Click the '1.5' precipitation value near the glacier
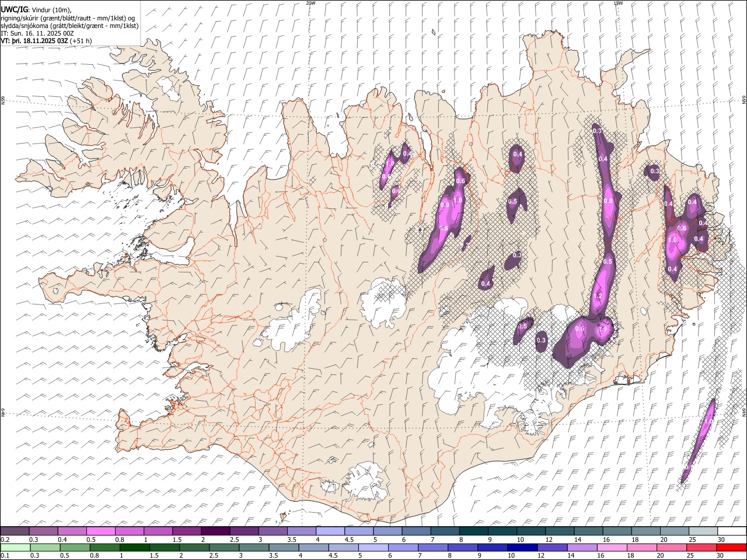 pos(523,326)
